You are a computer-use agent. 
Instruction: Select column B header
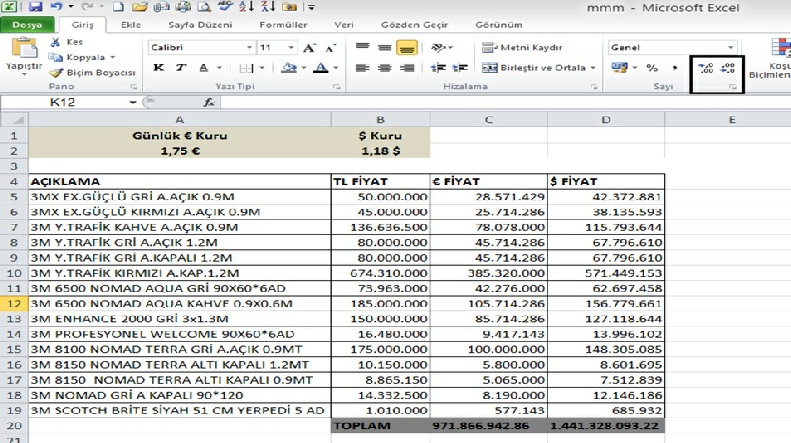click(380, 120)
